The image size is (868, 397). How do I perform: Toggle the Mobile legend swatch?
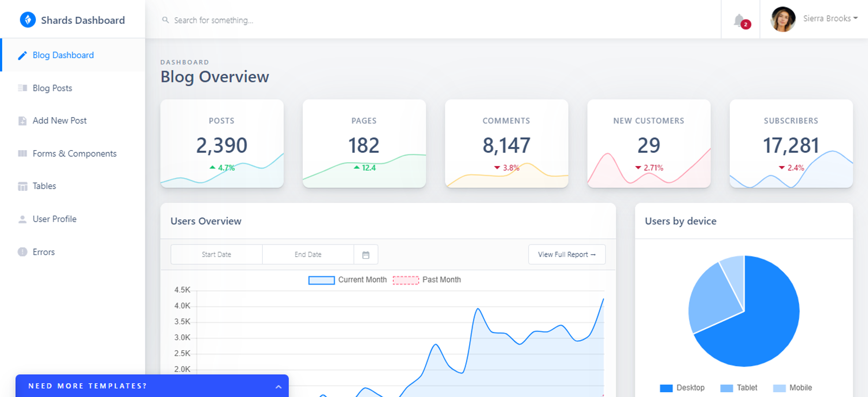tap(779, 388)
